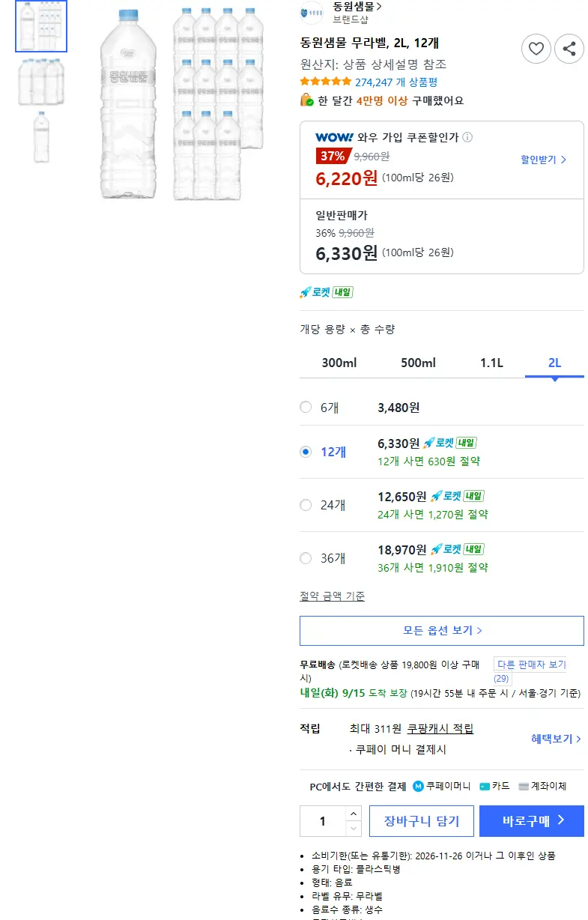Click the 37% discount badge
The image size is (588, 920).
pos(333,156)
